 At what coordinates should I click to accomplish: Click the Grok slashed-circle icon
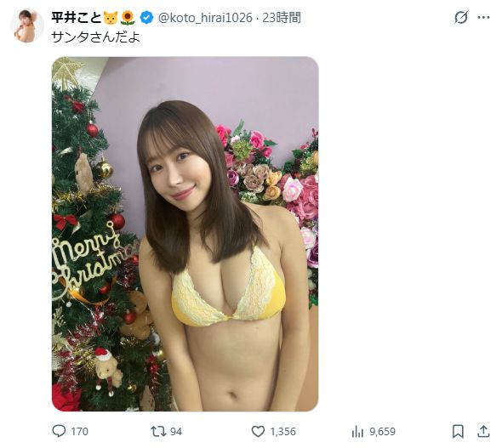(x=461, y=17)
